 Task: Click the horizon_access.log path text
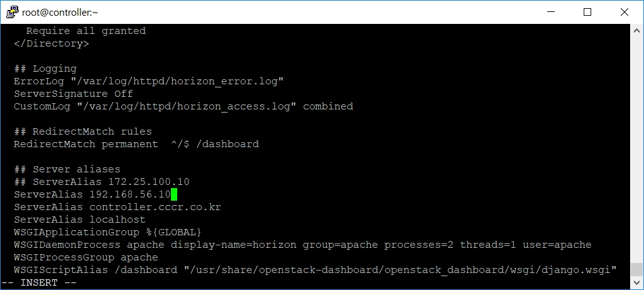tap(187, 106)
